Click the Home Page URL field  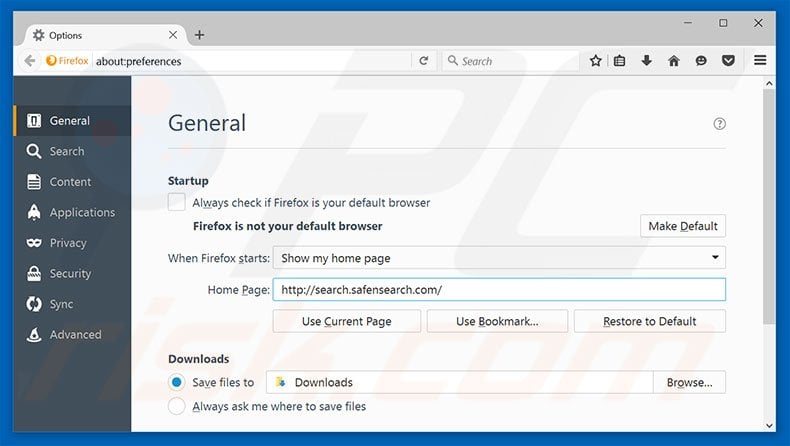[x=499, y=289]
